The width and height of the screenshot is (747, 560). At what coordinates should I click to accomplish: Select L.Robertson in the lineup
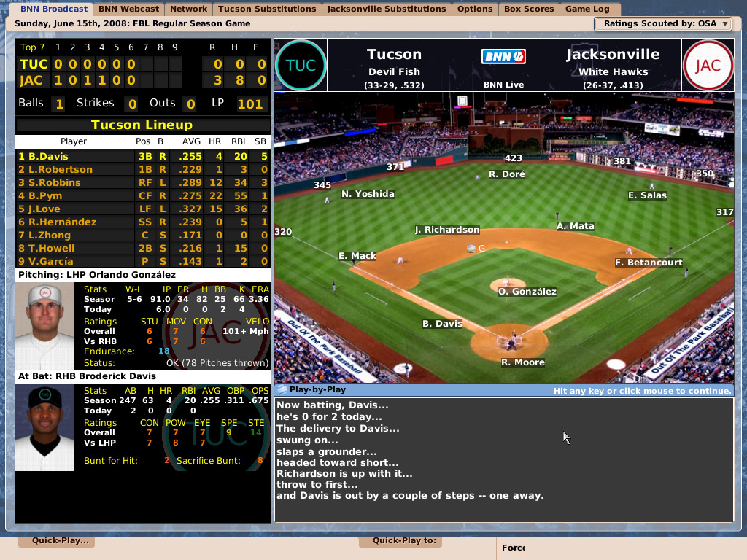(143, 169)
